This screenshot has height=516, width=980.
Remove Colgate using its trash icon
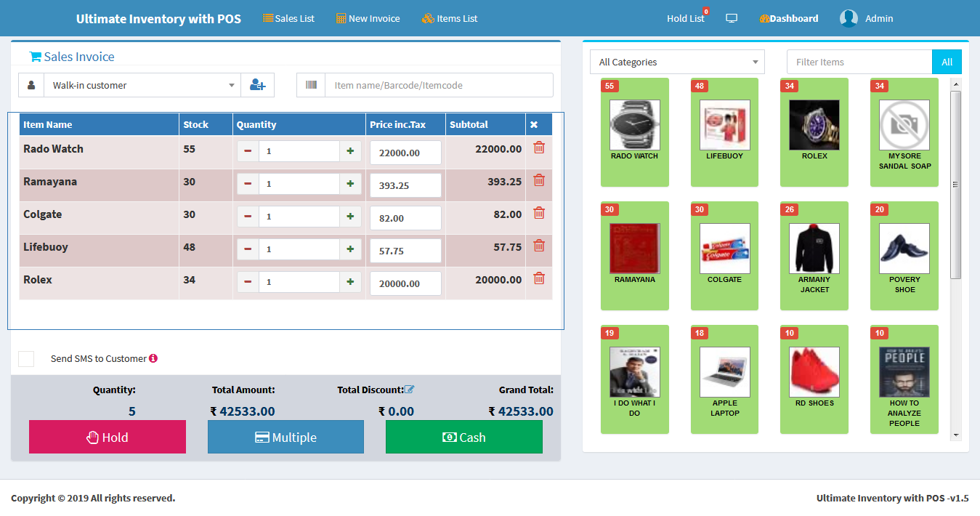click(539, 213)
